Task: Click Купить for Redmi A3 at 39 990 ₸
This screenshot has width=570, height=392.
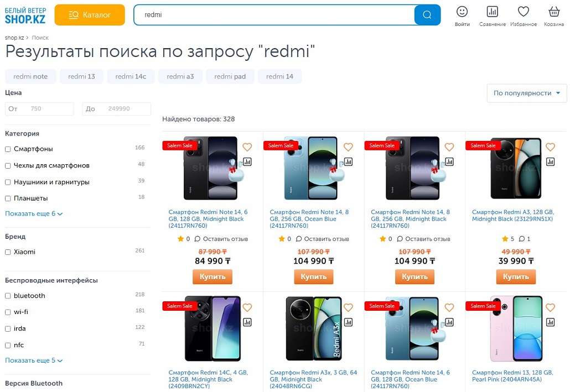Action: [516, 276]
